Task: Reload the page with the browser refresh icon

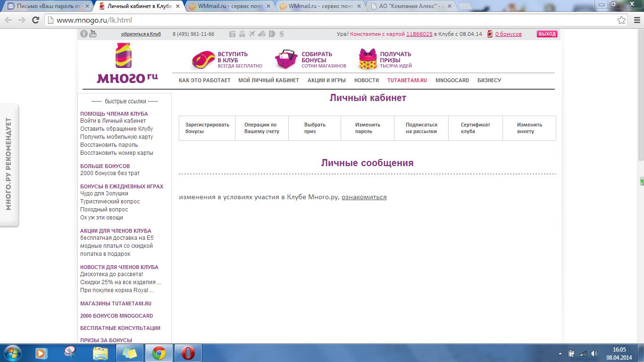Action: 35,20
